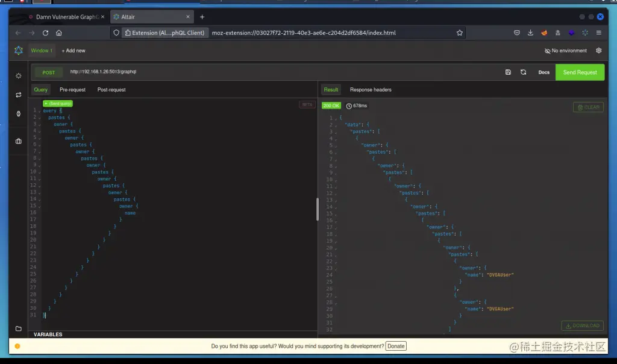Click the 200 OK status badge
The height and width of the screenshot is (364, 617).
pyautogui.click(x=331, y=105)
